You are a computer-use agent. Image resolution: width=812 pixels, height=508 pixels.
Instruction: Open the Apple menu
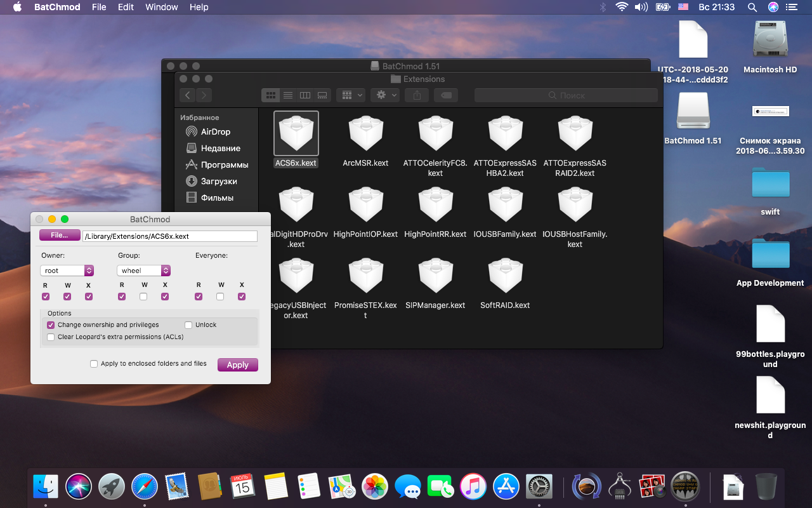tap(17, 7)
